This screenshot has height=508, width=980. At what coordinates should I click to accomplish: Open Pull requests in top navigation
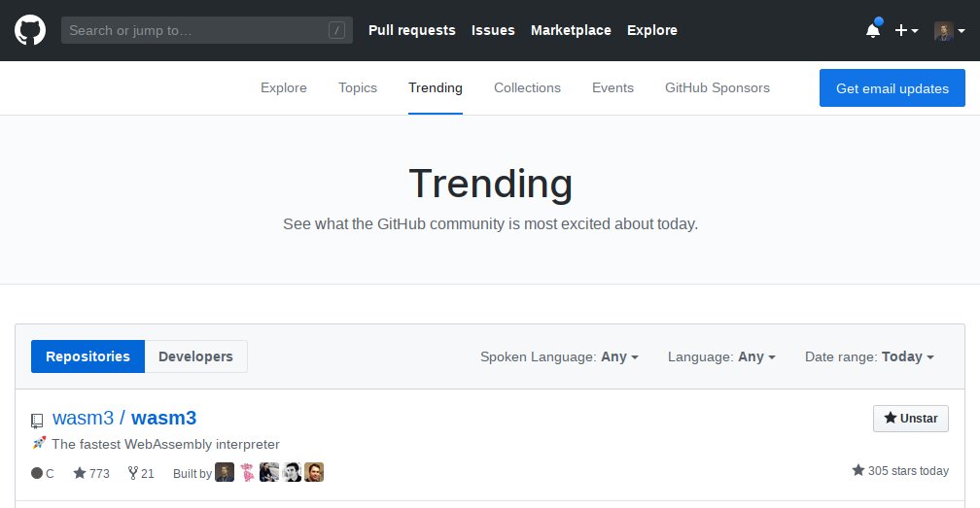pyautogui.click(x=412, y=30)
